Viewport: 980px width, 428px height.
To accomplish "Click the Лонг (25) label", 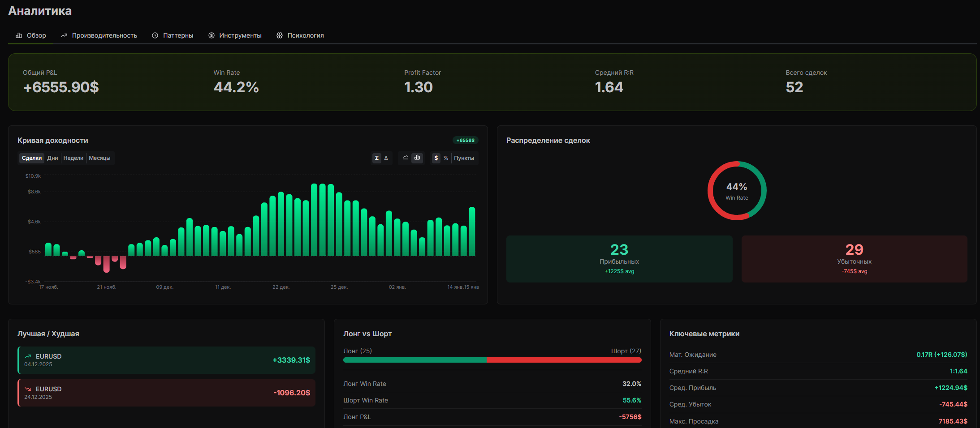I will click(358, 351).
